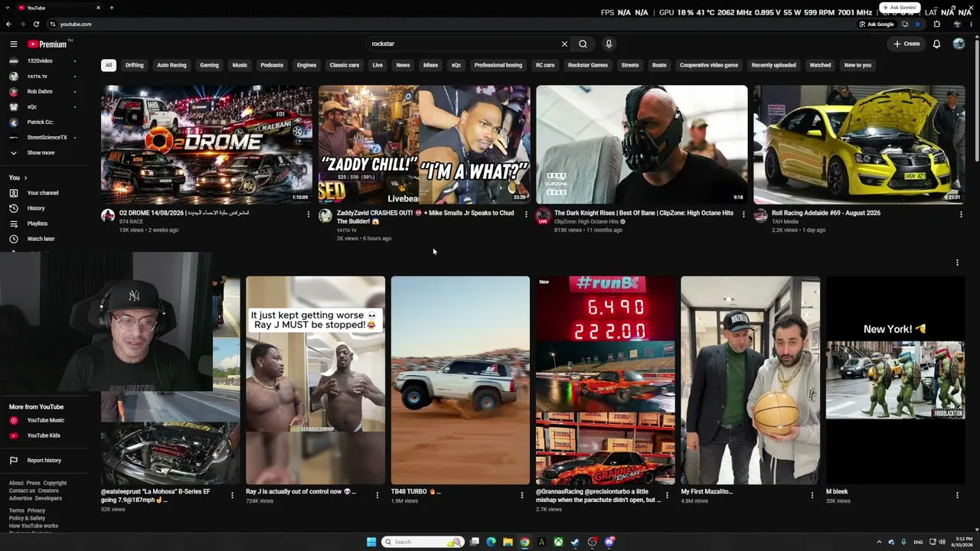Select the Rockstar Games chip

588,65
